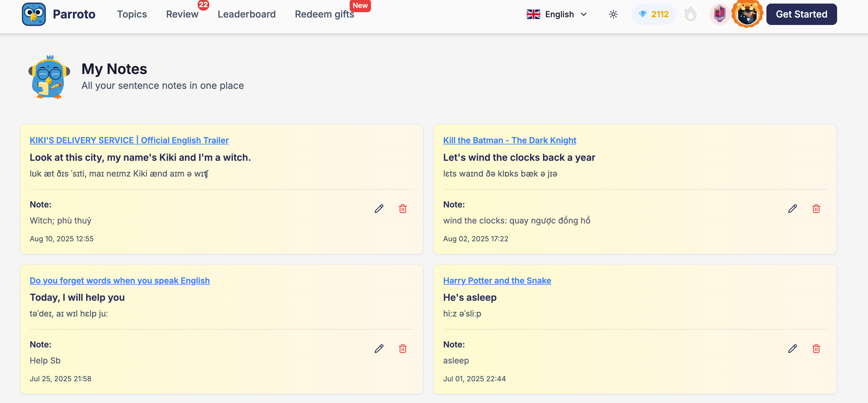Delete the asleep note
The width and height of the screenshot is (868, 403).
pyautogui.click(x=816, y=349)
